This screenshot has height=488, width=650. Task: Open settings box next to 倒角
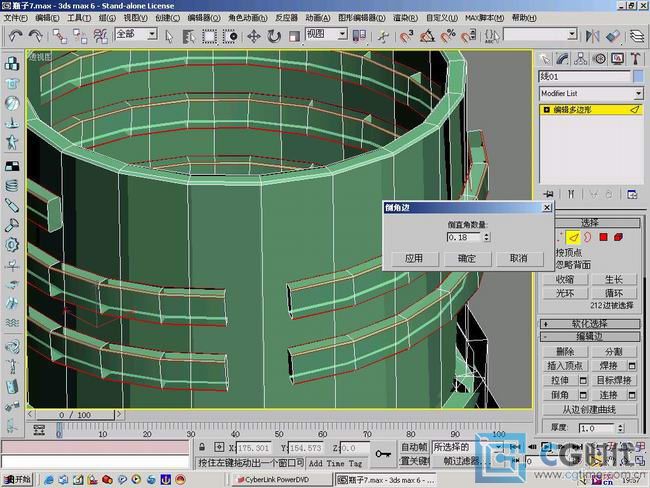click(x=583, y=395)
